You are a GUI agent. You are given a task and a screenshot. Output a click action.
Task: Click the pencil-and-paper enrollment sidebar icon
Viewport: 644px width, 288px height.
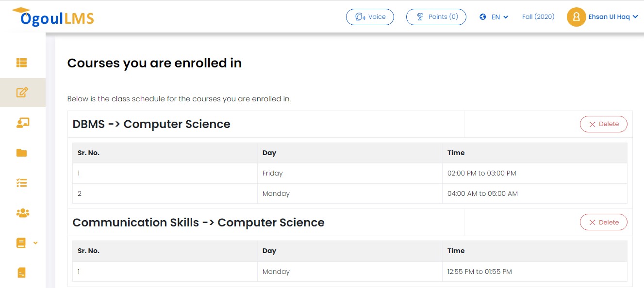22,92
